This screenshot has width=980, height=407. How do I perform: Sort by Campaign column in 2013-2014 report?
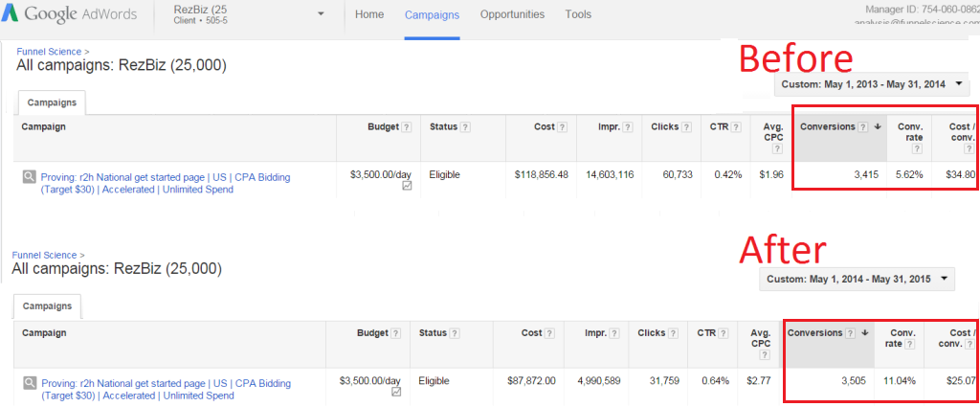click(x=44, y=127)
